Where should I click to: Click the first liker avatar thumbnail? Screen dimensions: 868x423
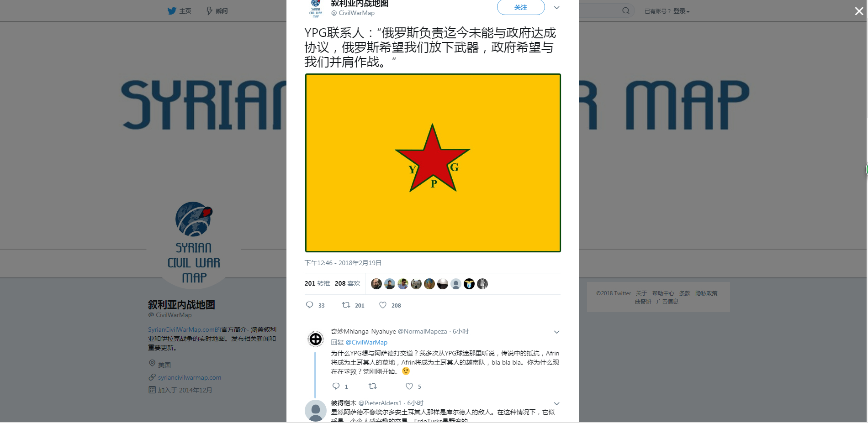click(x=376, y=284)
